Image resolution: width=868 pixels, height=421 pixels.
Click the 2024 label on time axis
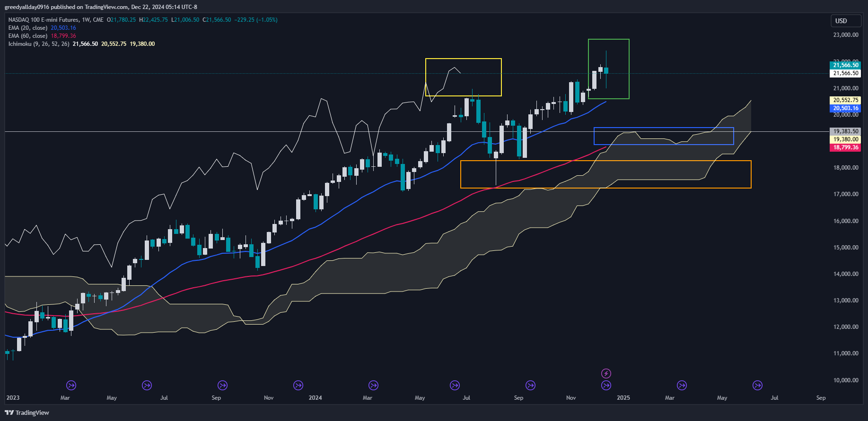[x=315, y=398]
